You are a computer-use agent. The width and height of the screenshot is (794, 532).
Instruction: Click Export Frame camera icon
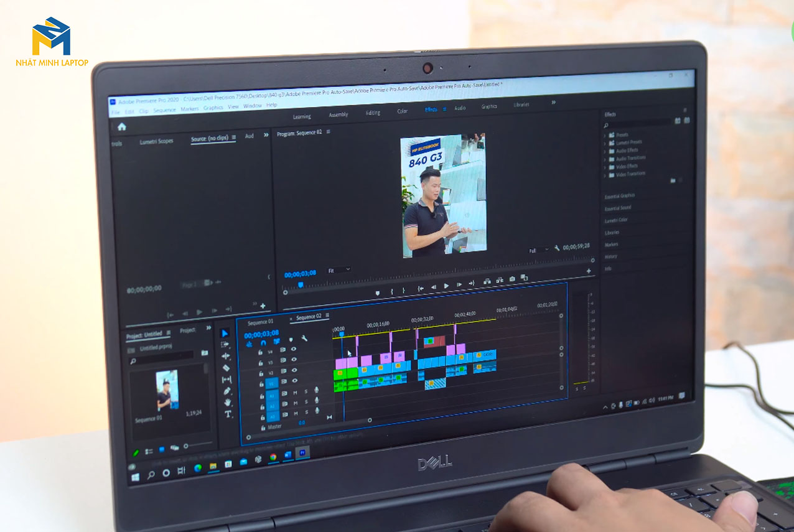click(x=512, y=279)
